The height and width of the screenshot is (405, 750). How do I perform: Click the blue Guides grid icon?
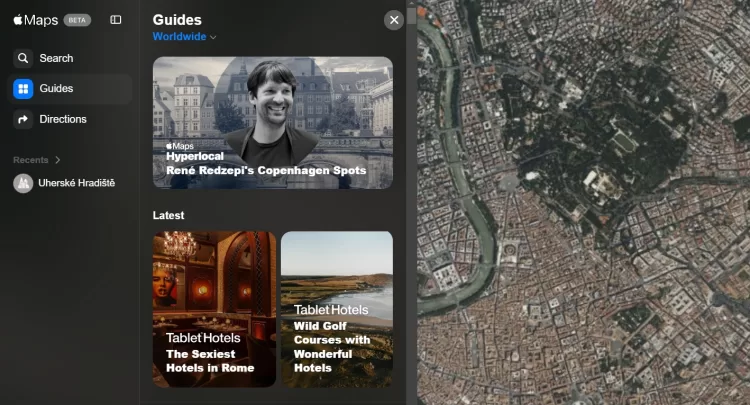click(x=23, y=89)
